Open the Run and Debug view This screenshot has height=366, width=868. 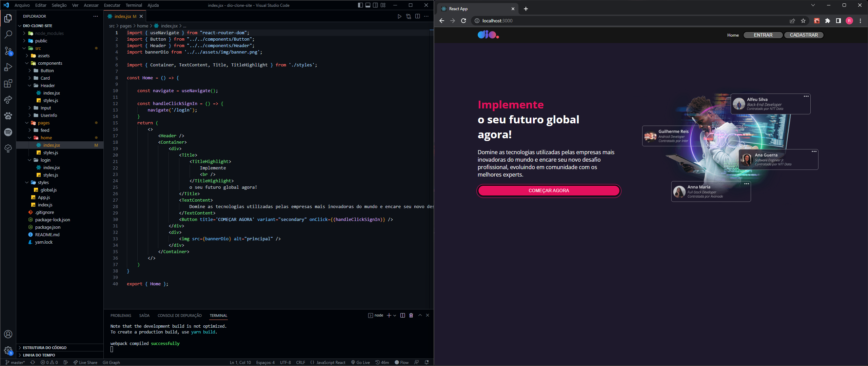point(8,67)
